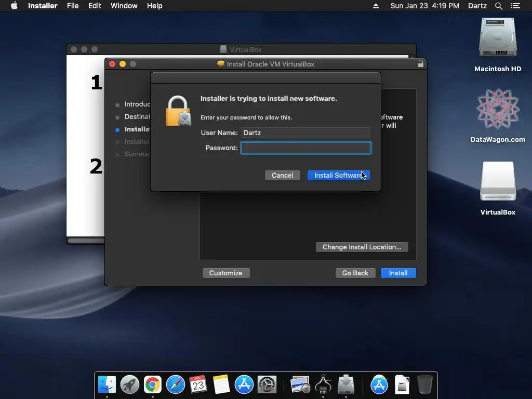Launch Safari compass icon in Dock
Screen dimensions: 532x399
tap(176, 385)
